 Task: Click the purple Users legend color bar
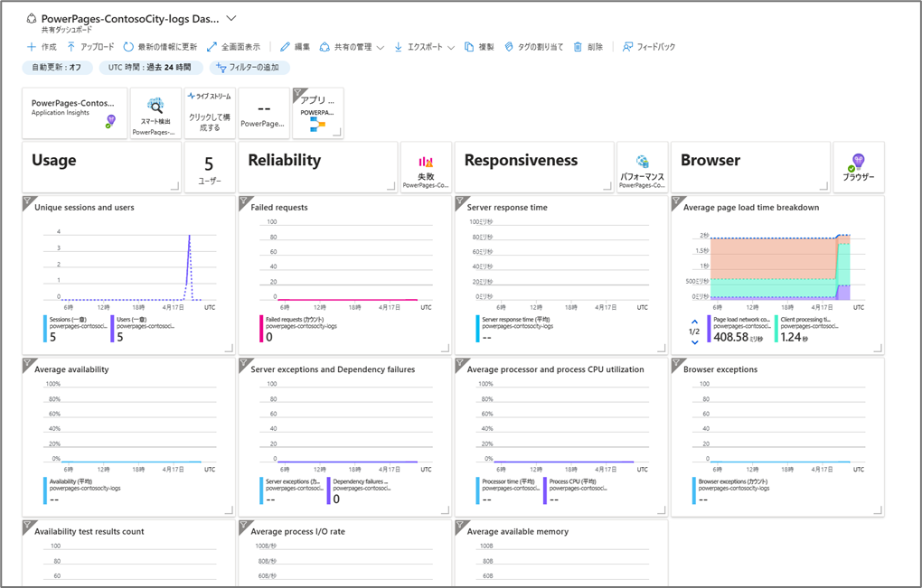point(113,329)
